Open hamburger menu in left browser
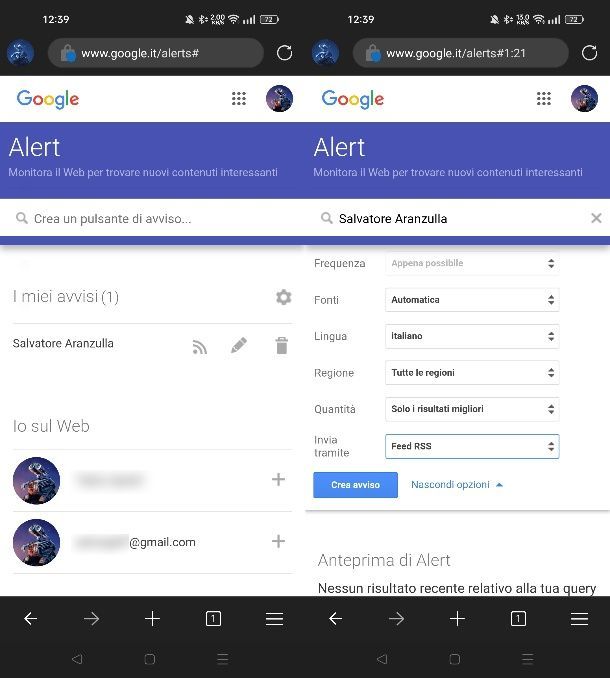 pos(274,619)
